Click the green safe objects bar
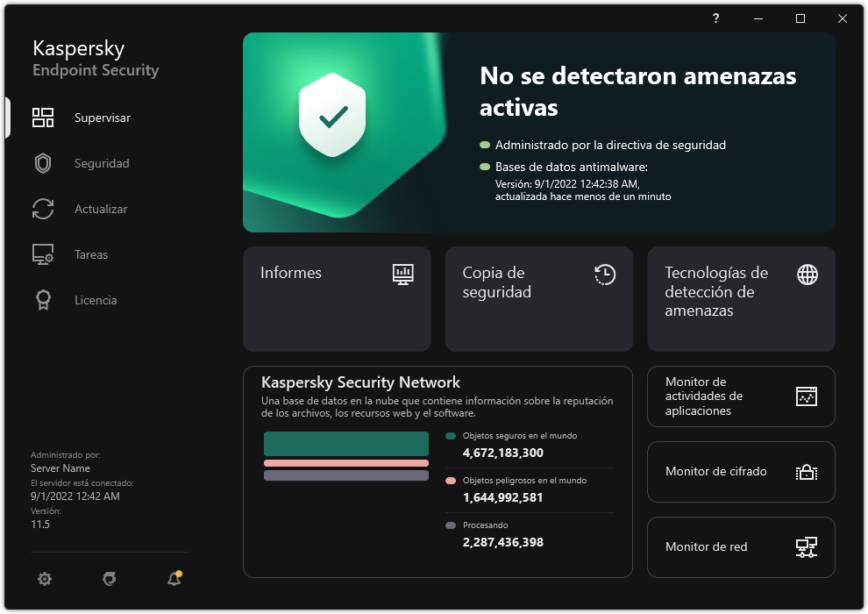Image resolution: width=868 pixels, height=614 pixels. point(345,443)
